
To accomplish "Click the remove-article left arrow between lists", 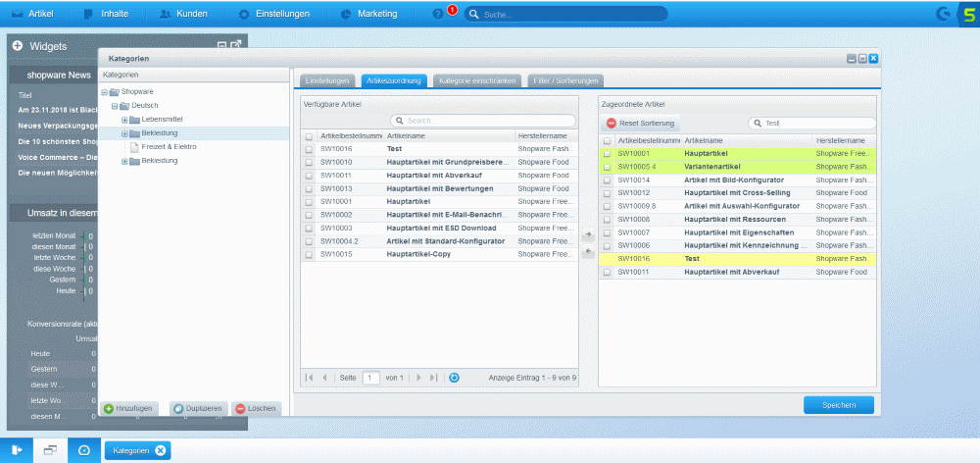I will coord(588,252).
